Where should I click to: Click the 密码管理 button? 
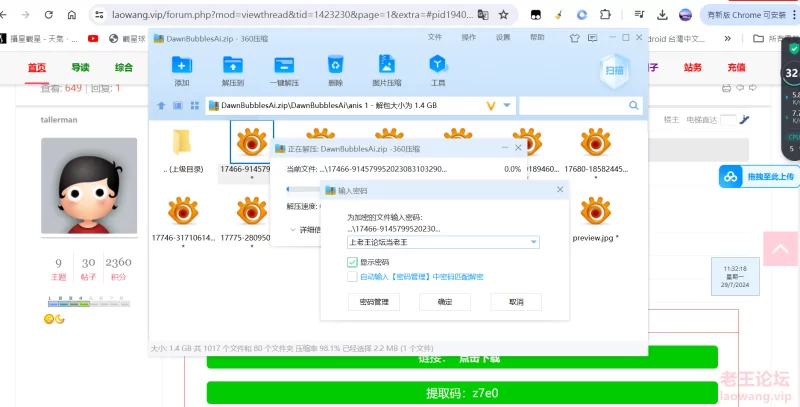click(373, 302)
